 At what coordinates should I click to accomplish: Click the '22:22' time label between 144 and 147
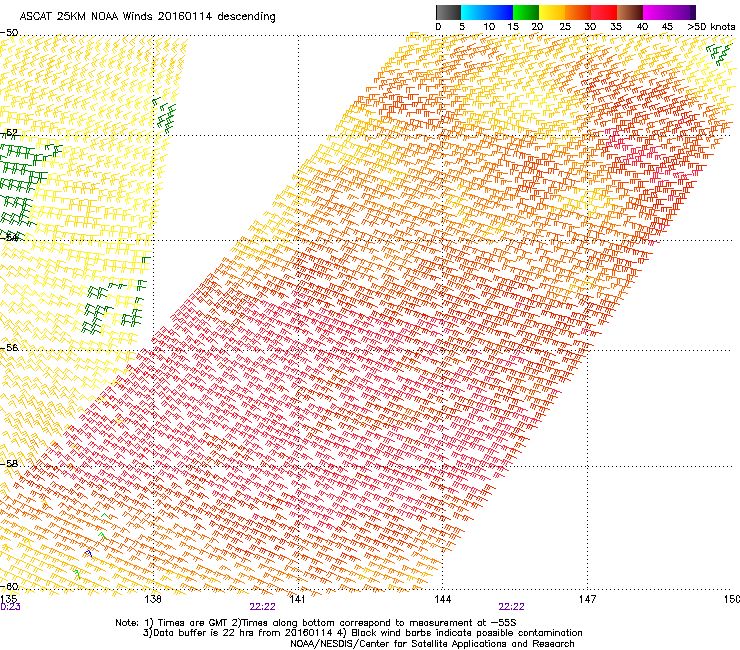point(512,607)
